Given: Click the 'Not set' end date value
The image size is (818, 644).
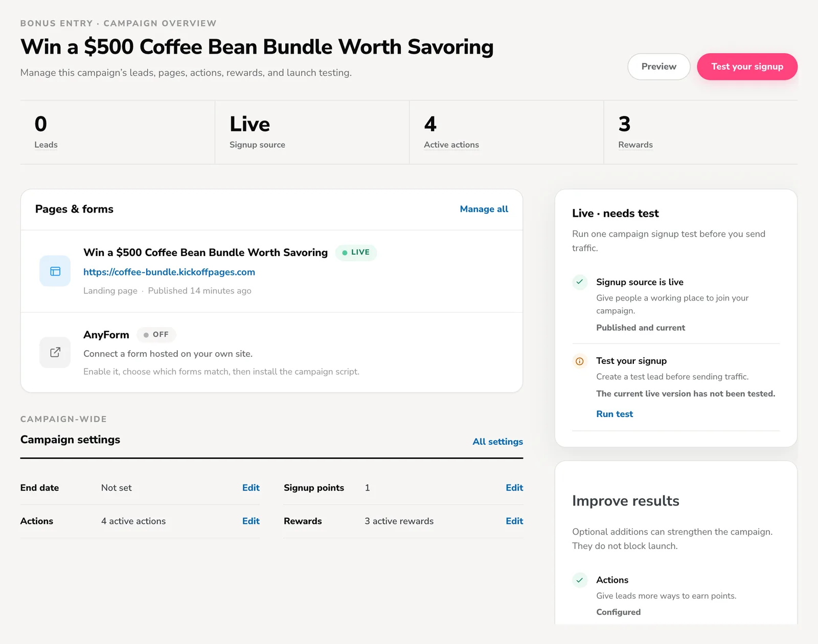Looking at the screenshot, I should point(116,488).
